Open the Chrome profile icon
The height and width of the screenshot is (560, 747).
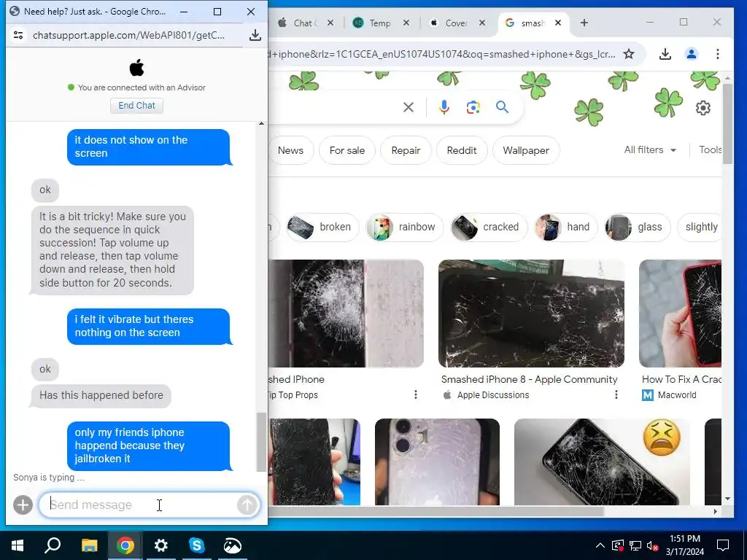692,54
